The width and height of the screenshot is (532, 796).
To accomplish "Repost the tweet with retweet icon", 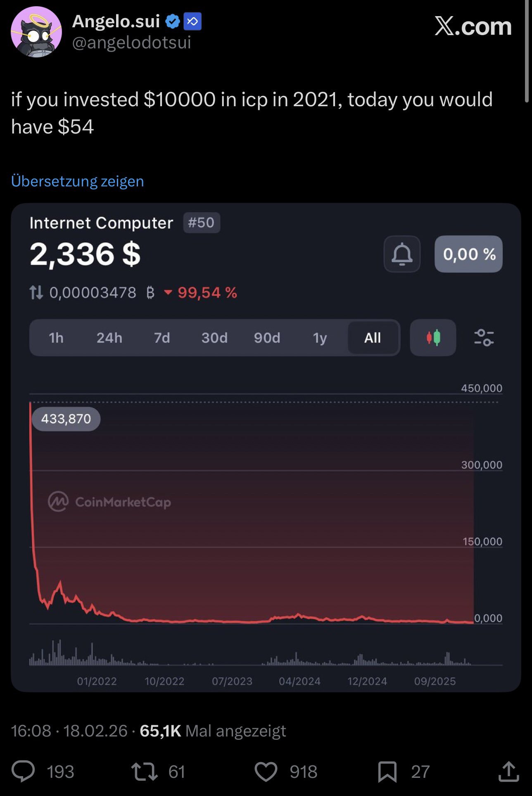I will pos(144,772).
